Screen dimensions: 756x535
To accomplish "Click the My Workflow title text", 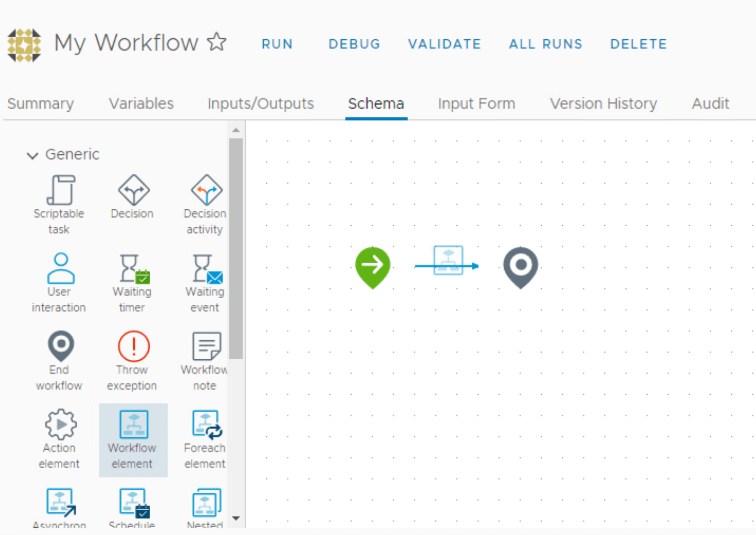I will tap(126, 43).
